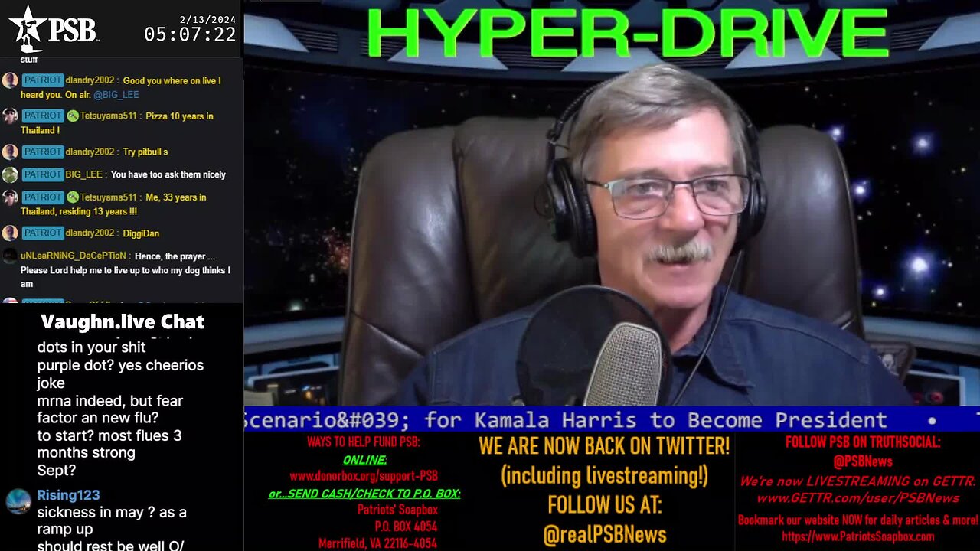Click the green 'ONLINE:' label
Image resolution: width=980 pixels, height=551 pixels.
(x=364, y=460)
